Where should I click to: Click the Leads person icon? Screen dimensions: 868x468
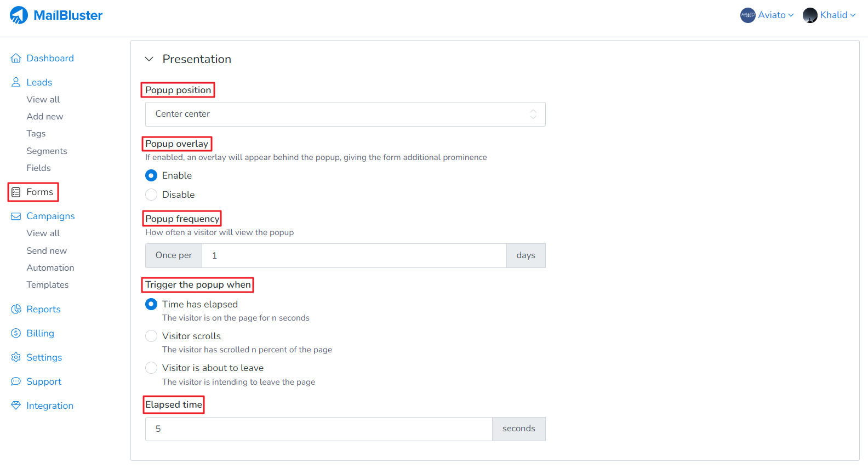(16, 82)
